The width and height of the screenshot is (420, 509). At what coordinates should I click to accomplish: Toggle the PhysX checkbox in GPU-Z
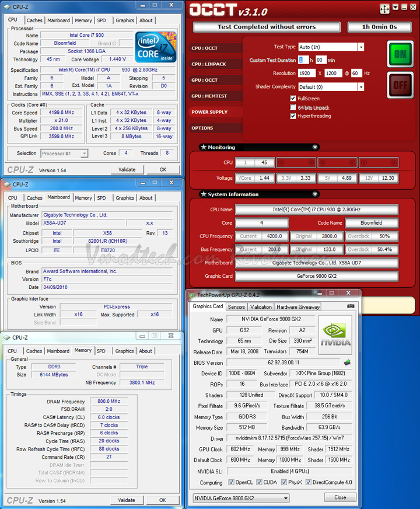point(283,482)
